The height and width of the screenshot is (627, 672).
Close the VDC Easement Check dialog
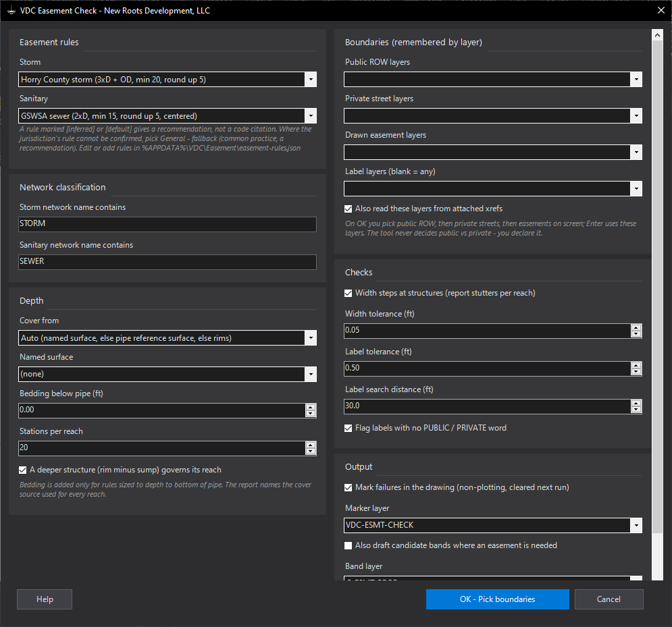661,10
